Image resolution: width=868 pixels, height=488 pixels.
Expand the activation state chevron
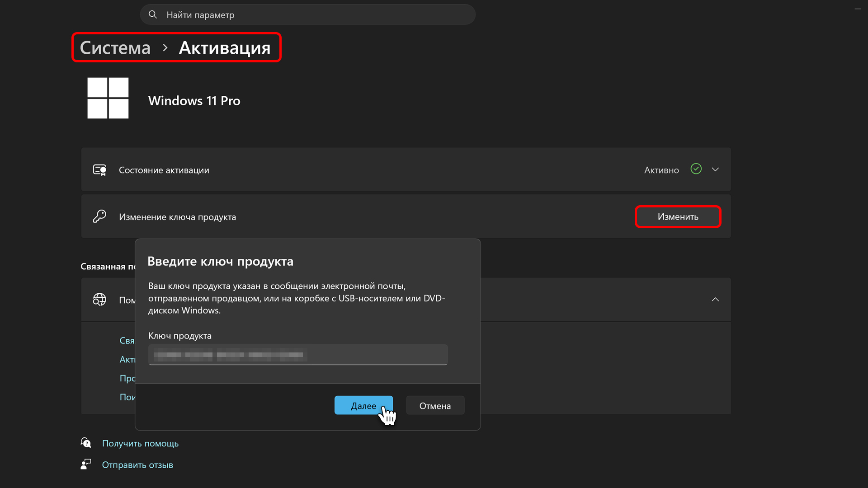point(715,169)
